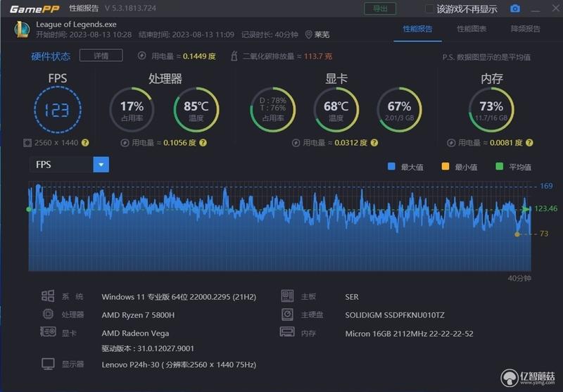Click the League of Legends game icon
The image size is (563, 392).
pos(23,30)
